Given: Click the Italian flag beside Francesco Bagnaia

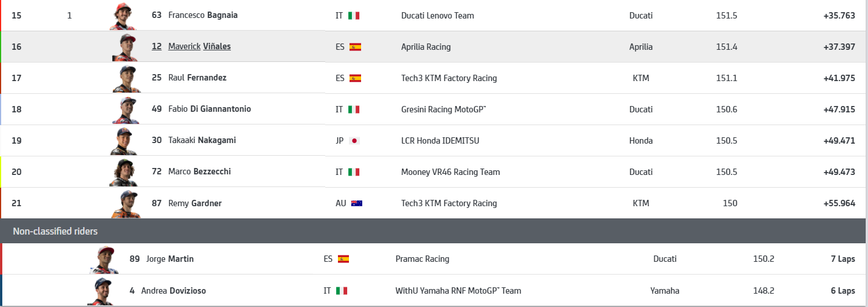Looking at the screenshot, I should (354, 16).
